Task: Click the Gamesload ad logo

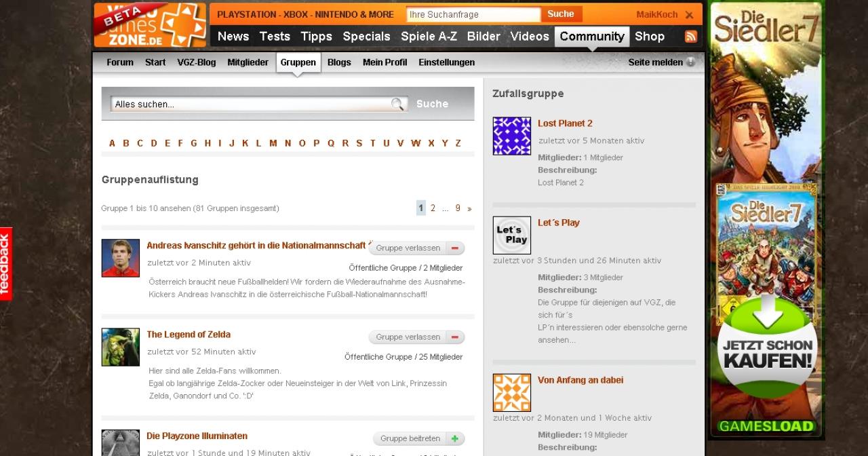Action: coord(766,427)
